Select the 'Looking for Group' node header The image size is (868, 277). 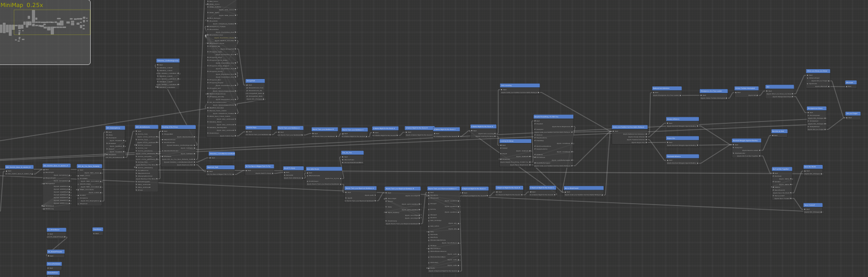pos(515,141)
